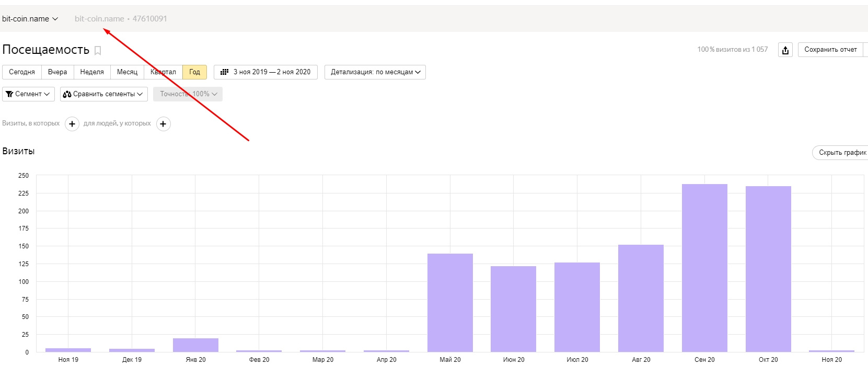This screenshot has width=868, height=388.
Task: Click the Ноя 20 axis label
Action: 832,360
